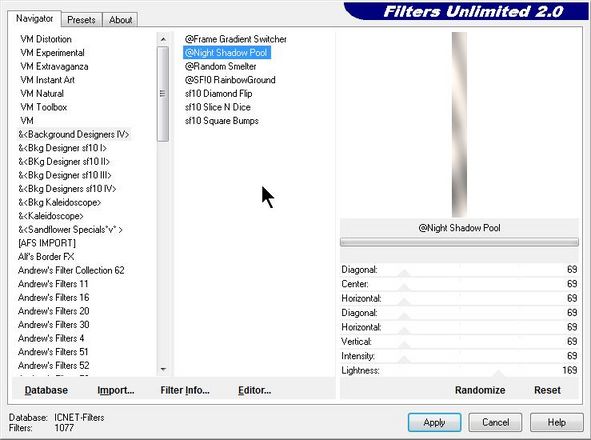This screenshot has width=591, height=440.
Task: Select the Navigator tab
Action: tap(34, 18)
